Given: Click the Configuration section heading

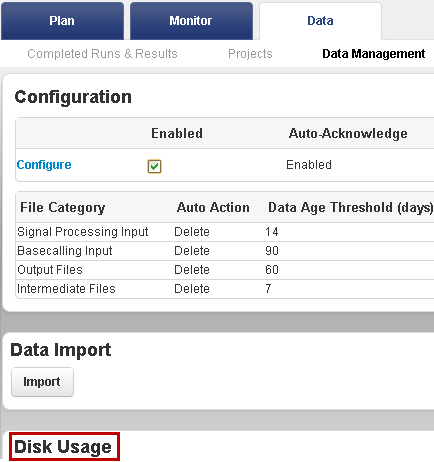Looking at the screenshot, I should [73, 97].
